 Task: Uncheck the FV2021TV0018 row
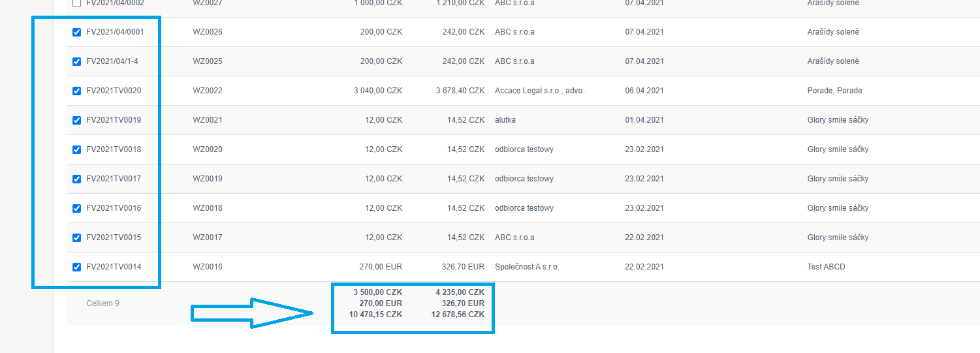[x=77, y=150]
